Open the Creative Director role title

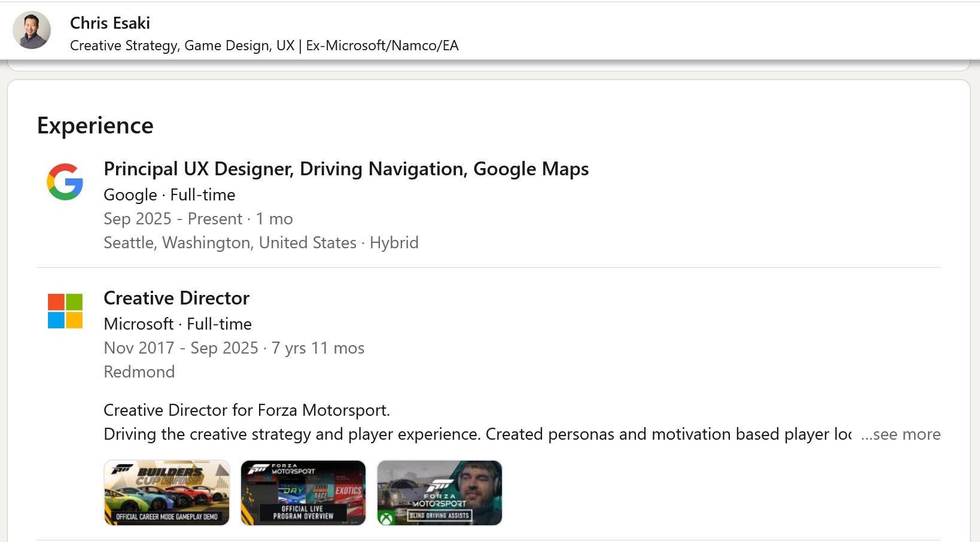pyautogui.click(x=176, y=298)
